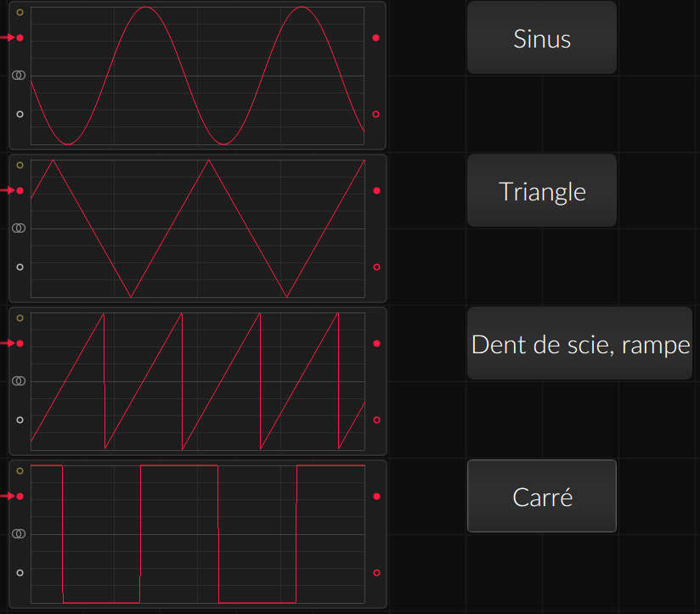The width and height of the screenshot is (700, 614).
Task: Click the filled red output port of triangle scope
Action: 377,190
